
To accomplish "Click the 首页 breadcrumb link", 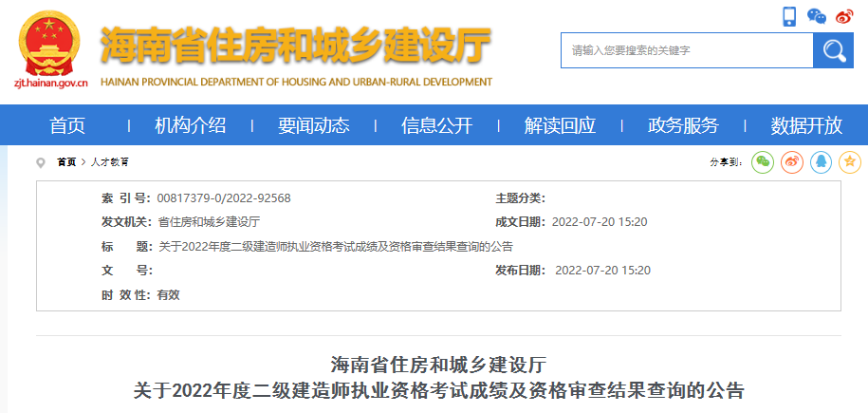I will pos(66,162).
